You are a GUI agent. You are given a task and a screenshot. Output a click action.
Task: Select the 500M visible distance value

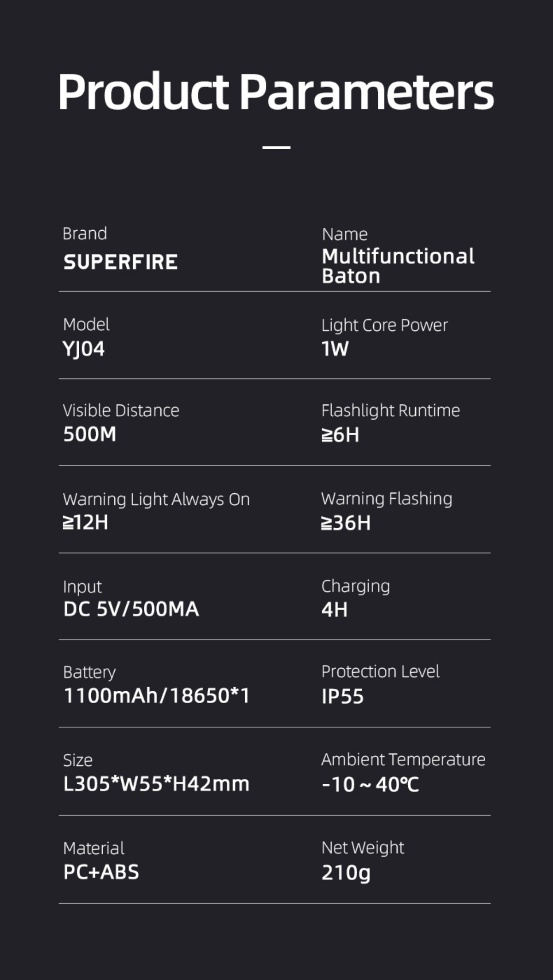(90, 434)
